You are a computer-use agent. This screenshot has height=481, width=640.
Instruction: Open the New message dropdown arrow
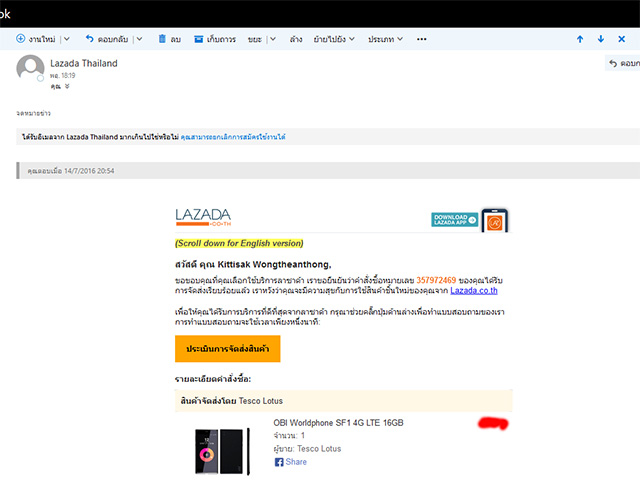(x=67, y=39)
